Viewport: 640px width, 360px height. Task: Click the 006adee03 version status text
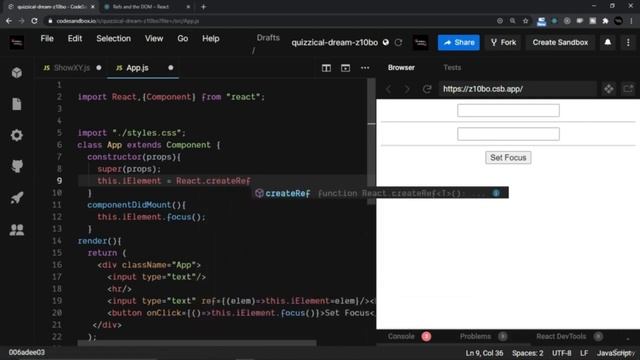point(27,352)
